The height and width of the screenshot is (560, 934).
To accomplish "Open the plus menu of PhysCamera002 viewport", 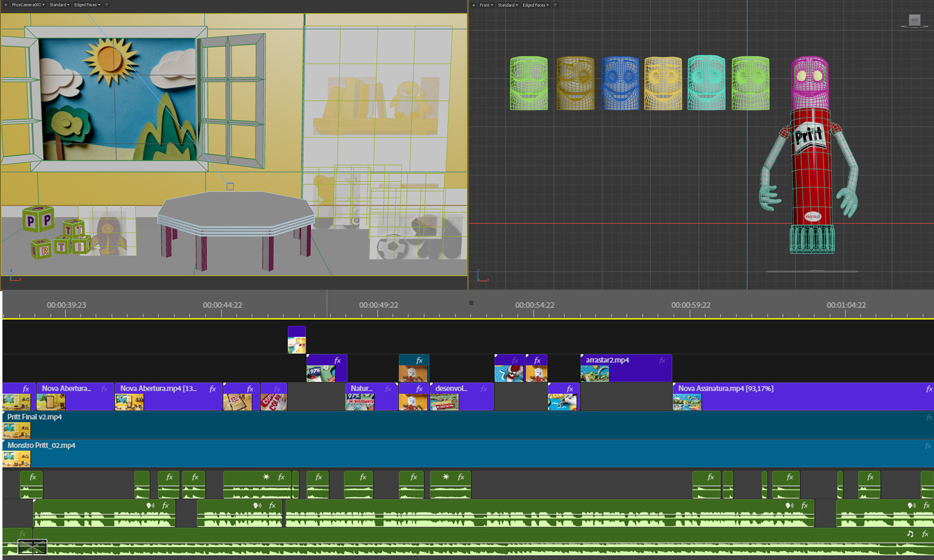I will click(x=6, y=5).
